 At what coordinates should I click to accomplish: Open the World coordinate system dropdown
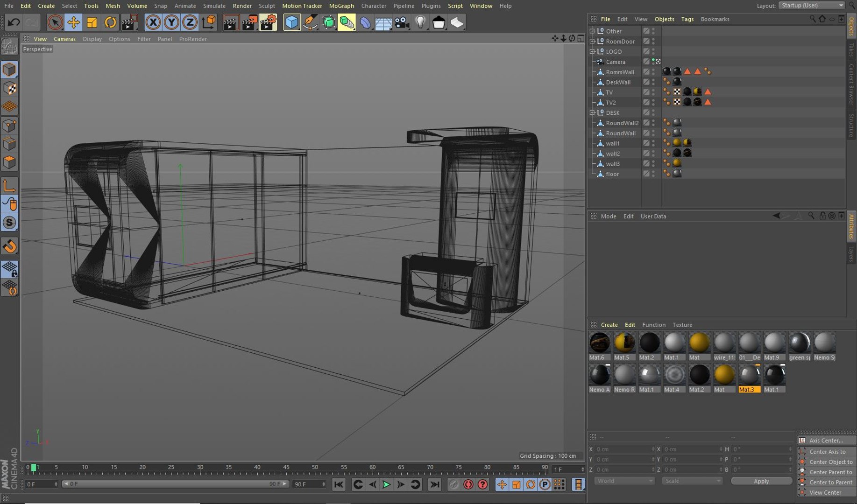tap(624, 481)
